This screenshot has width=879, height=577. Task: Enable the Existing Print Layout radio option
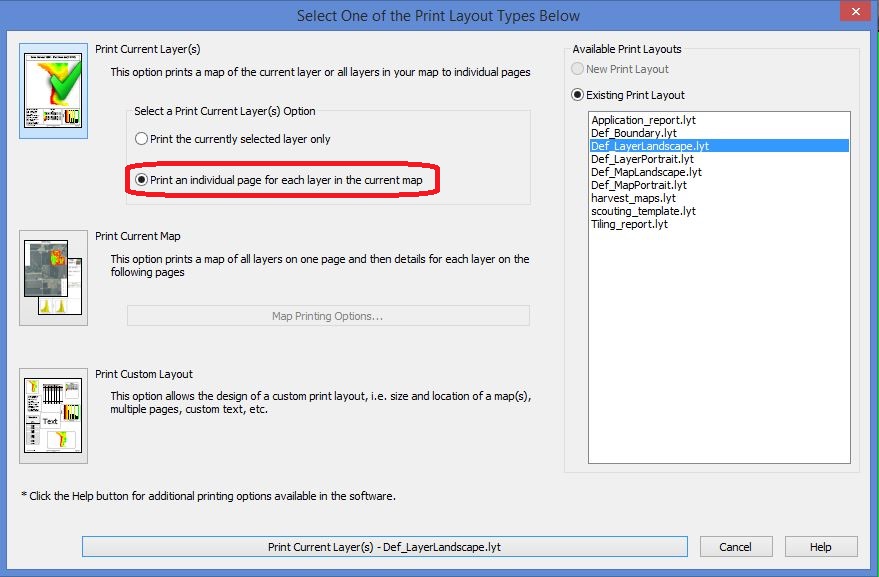[578, 95]
